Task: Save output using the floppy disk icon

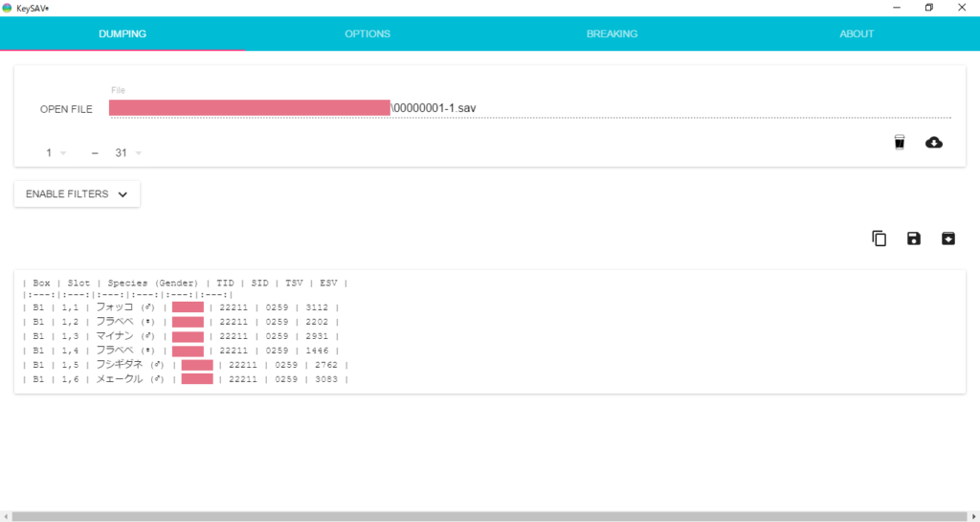Action: pyautogui.click(x=913, y=238)
